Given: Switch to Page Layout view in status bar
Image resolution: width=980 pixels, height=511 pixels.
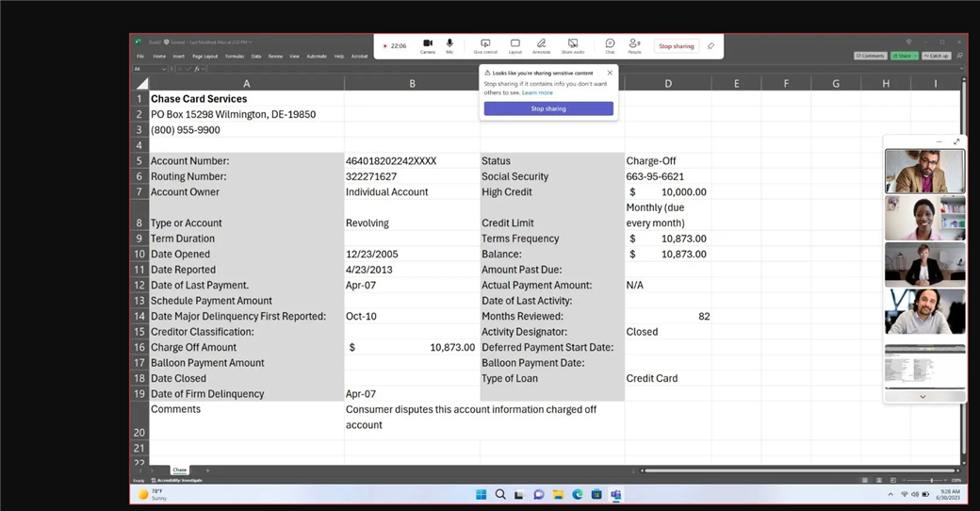Looking at the screenshot, I should point(879,480).
